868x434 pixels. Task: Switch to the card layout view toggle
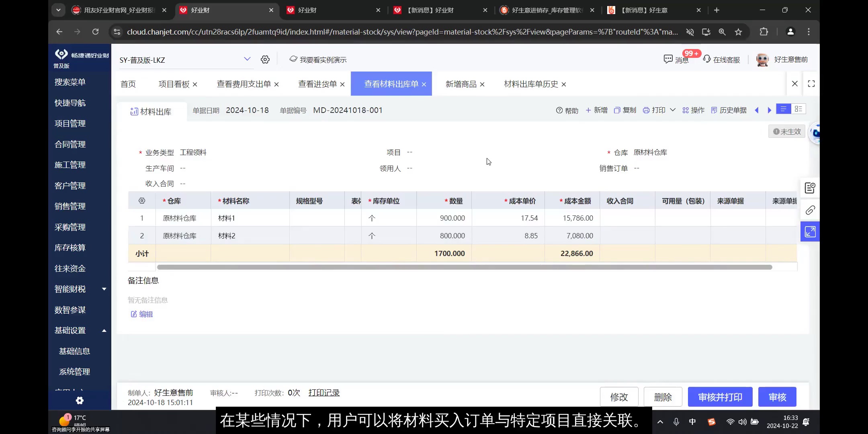(x=798, y=109)
